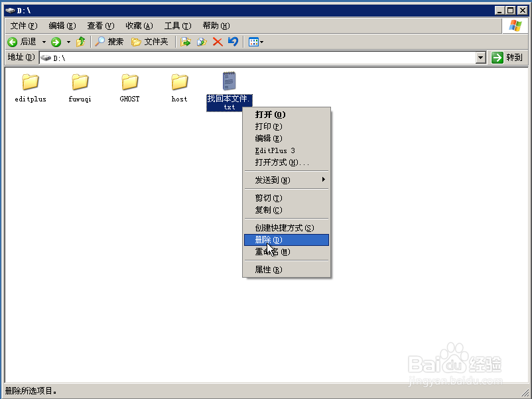
Task: Open the Forward history dropdown arrow
Action: coord(68,42)
